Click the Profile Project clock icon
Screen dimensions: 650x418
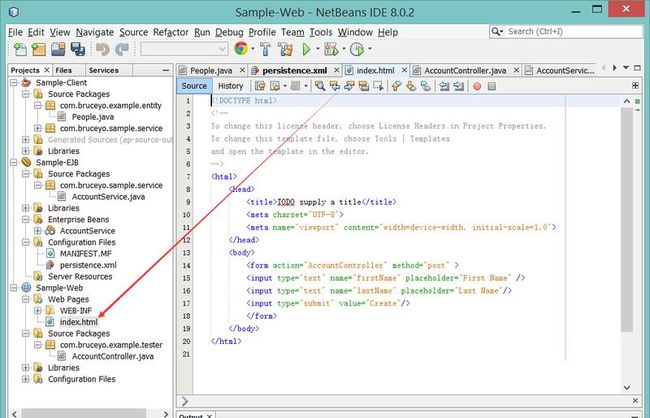(x=357, y=49)
